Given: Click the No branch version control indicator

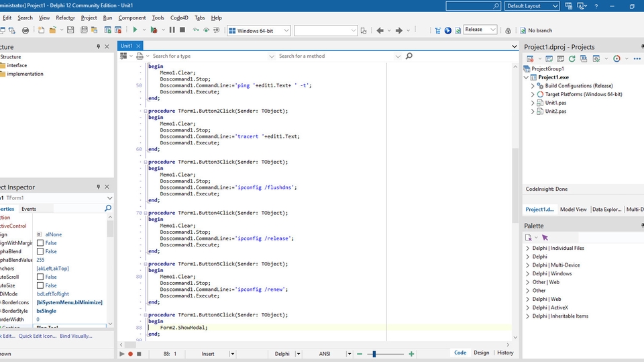Looking at the screenshot, I should click(536, 30).
